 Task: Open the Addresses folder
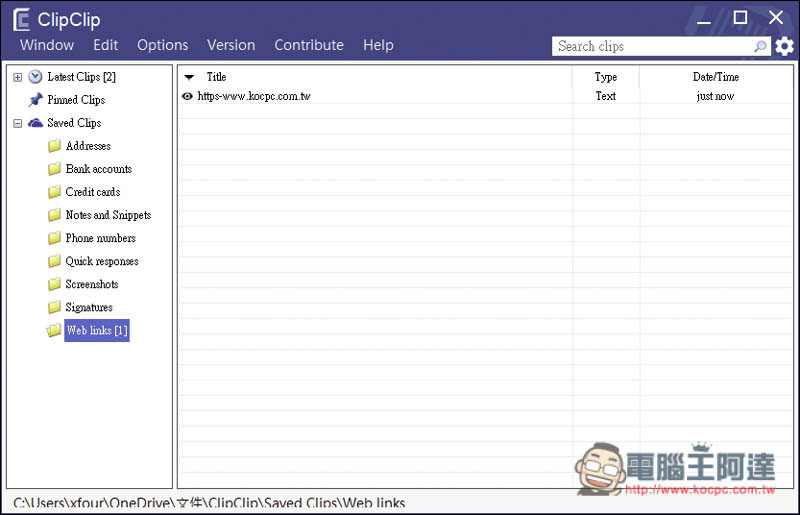(88, 146)
